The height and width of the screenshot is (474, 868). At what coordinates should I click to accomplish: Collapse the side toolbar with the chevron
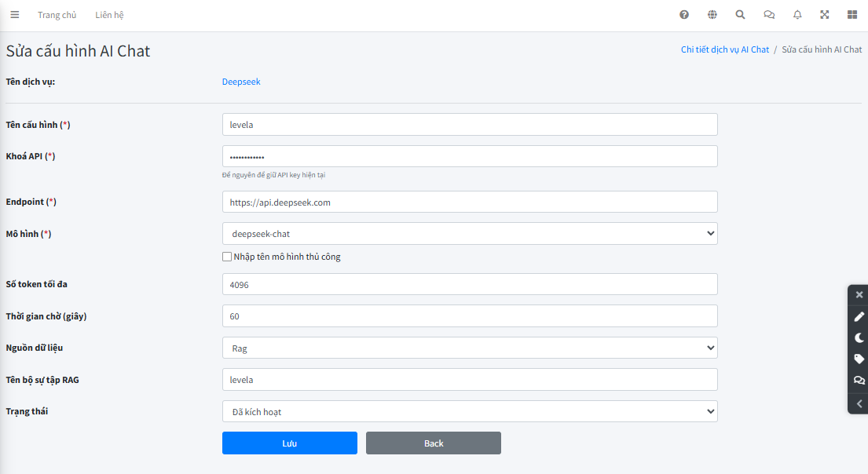tap(859, 403)
